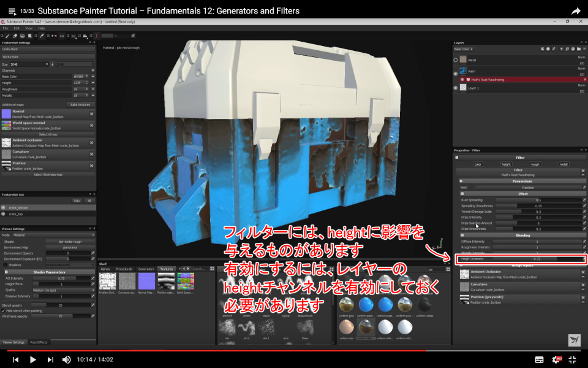
Task: Skip to next video in playlist
Action: [50, 360]
